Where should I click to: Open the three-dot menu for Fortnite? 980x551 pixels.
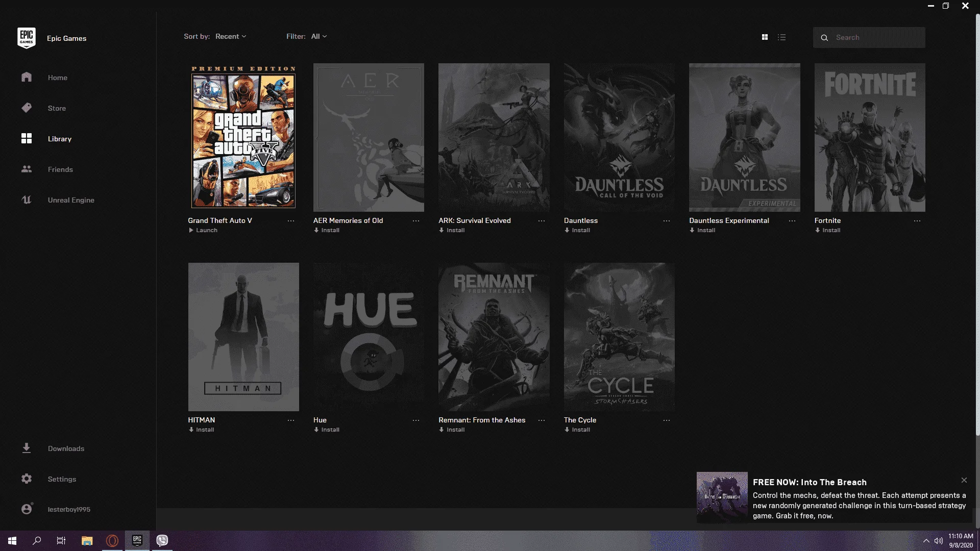click(917, 221)
